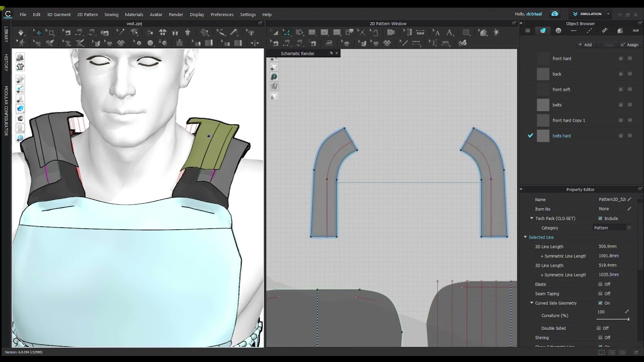Select the Polygon tool in the 2D toolbar
The image size is (644, 362).
tap(299, 32)
